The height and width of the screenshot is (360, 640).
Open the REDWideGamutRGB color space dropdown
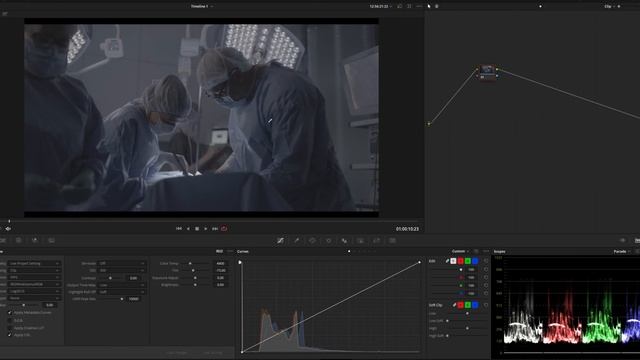coord(34,284)
